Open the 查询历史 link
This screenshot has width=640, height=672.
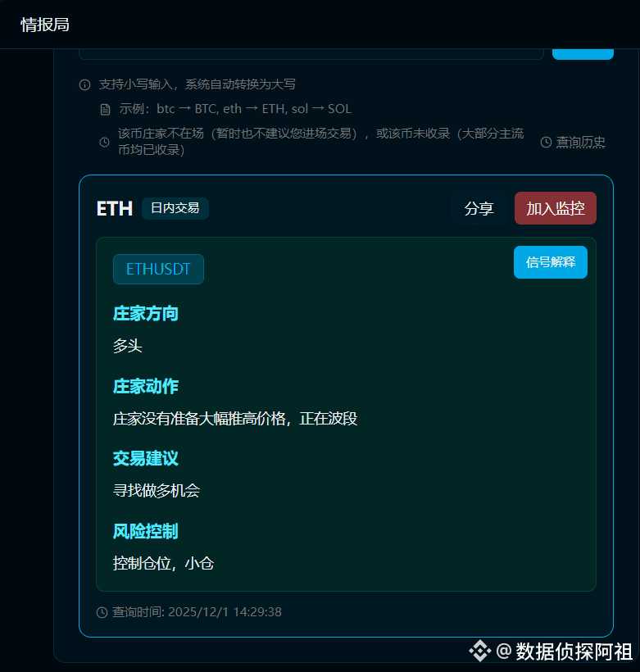[x=580, y=142]
